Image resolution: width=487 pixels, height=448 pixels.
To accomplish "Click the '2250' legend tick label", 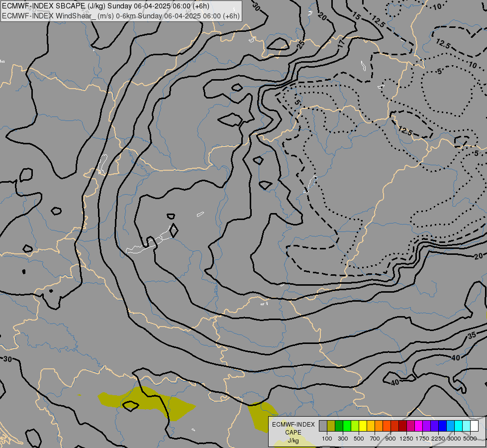I will (x=438, y=439).
